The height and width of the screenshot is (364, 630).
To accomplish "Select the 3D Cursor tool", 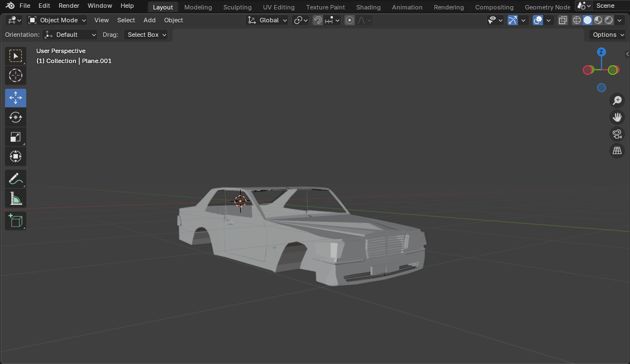I will point(16,75).
